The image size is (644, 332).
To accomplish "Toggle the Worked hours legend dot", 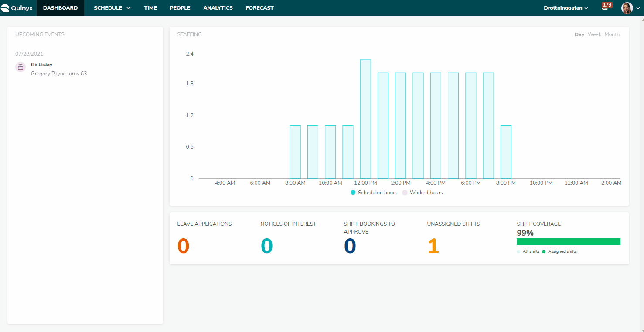I will (x=405, y=193).
